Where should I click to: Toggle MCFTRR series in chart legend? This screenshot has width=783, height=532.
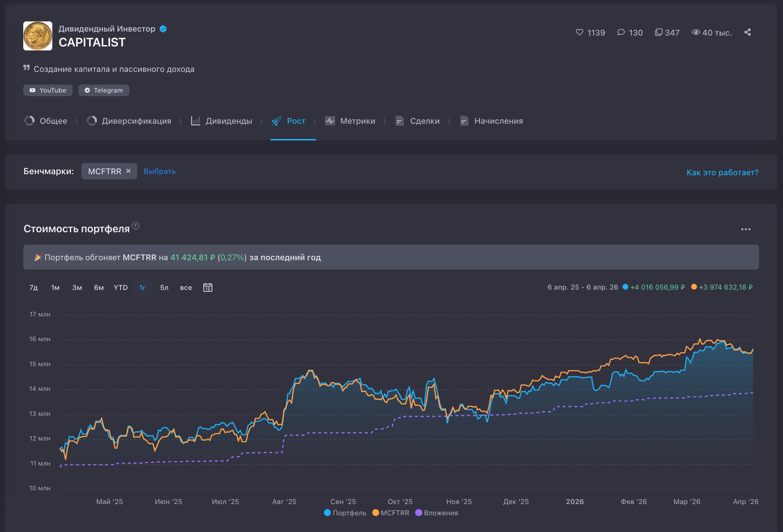pos(391,513)
